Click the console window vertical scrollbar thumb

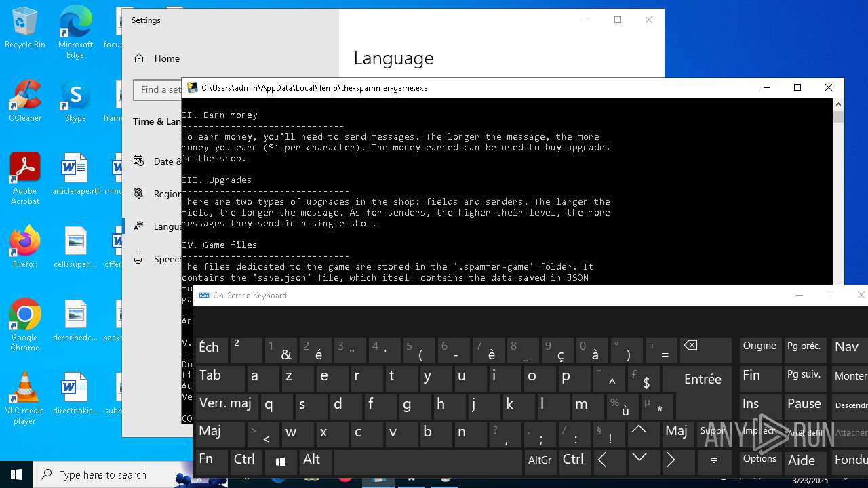[x=838, y=117]
